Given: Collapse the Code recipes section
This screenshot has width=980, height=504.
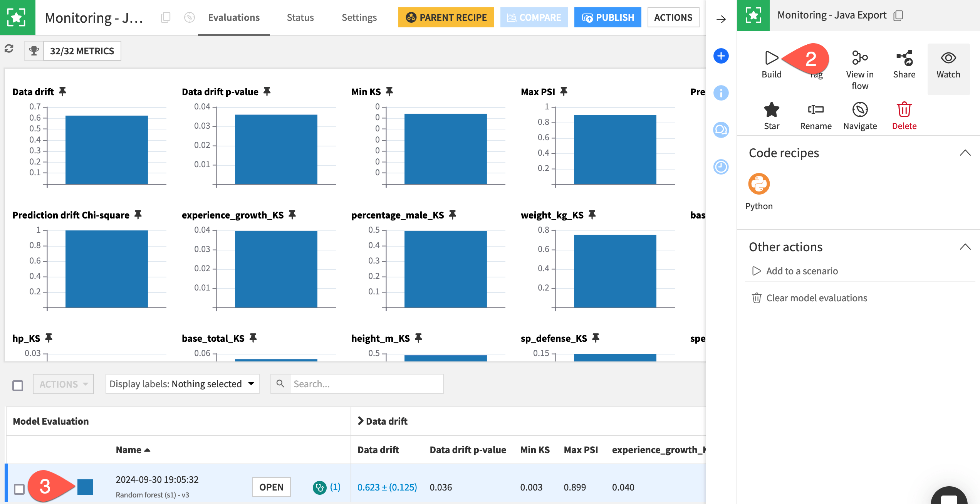Looking at the screenshot, I should click(965, 153).
